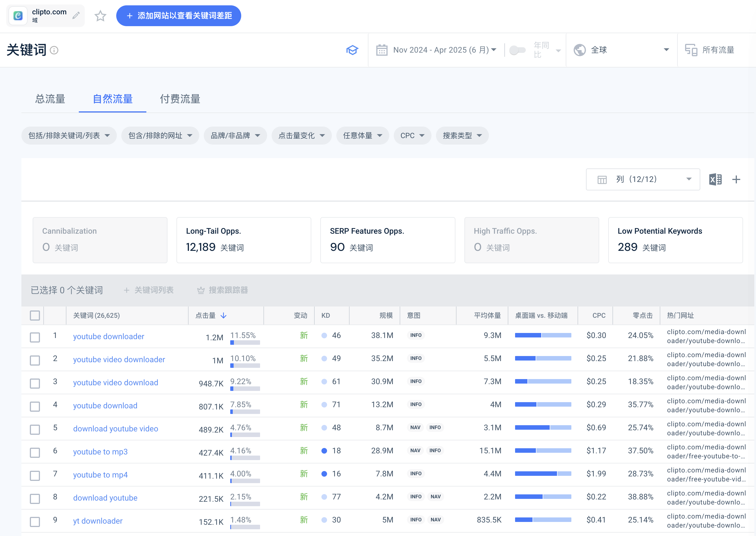Open the Low Potential Keywords card
This screenshot has width=756, height=536.
[676, 240]
